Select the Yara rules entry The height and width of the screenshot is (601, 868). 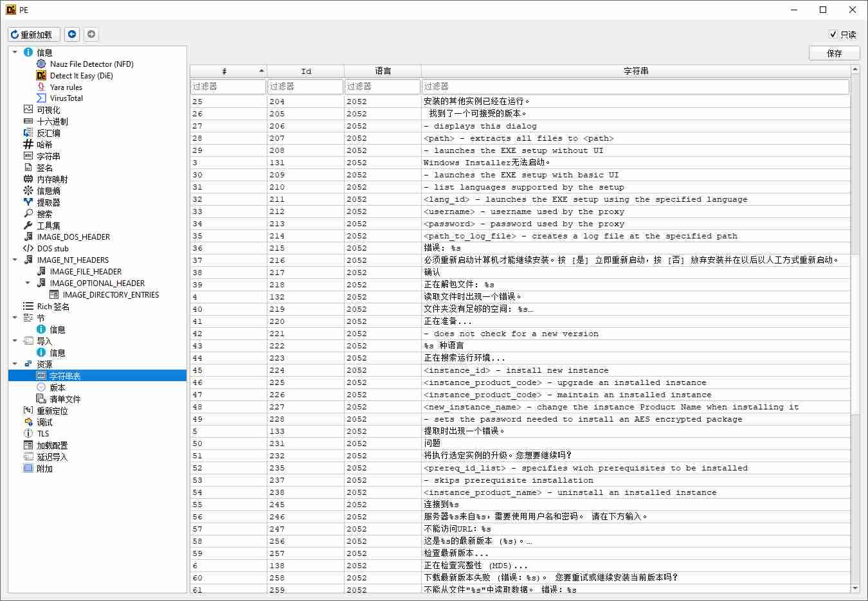(66, 87)
